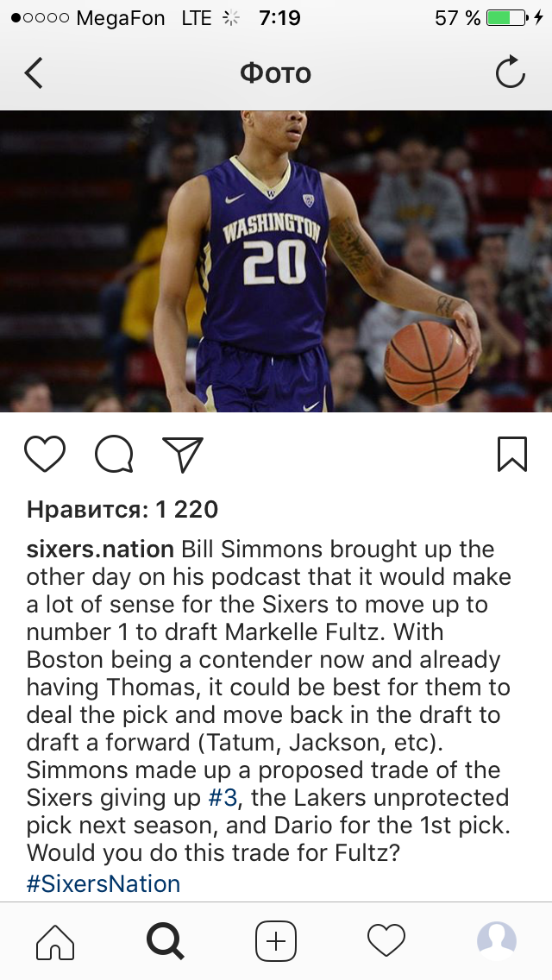The height and width of the screenshot is (980, 552).
Task: Open comments via speech bubble icon
Action: click(114, 454)
